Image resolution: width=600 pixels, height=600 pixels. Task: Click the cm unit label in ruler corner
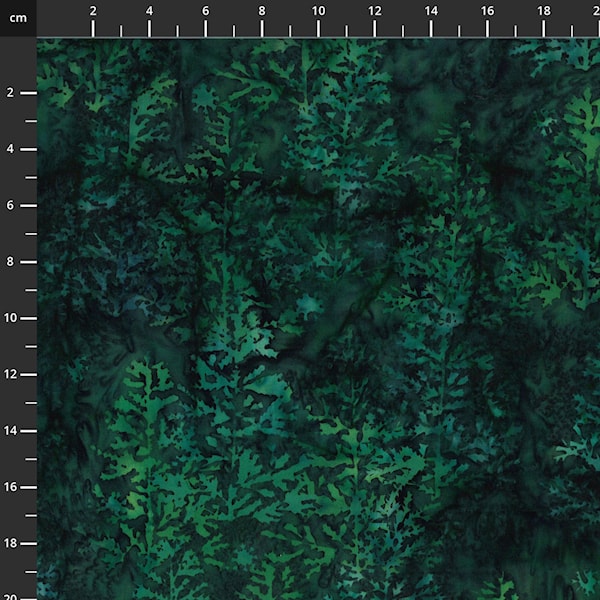click(x=18, y=18)
